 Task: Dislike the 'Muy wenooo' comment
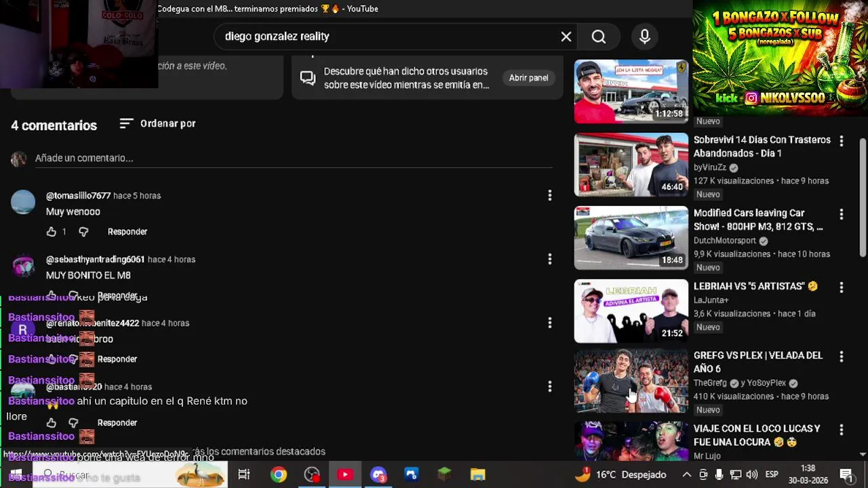[x=83, y=232]
